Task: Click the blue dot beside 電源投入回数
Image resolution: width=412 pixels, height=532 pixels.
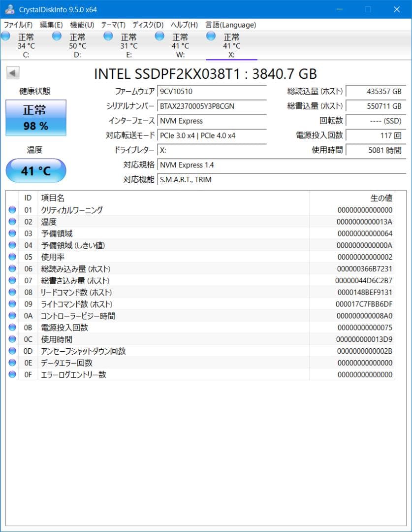Action: pyautogui.click(x=12, y=328)
